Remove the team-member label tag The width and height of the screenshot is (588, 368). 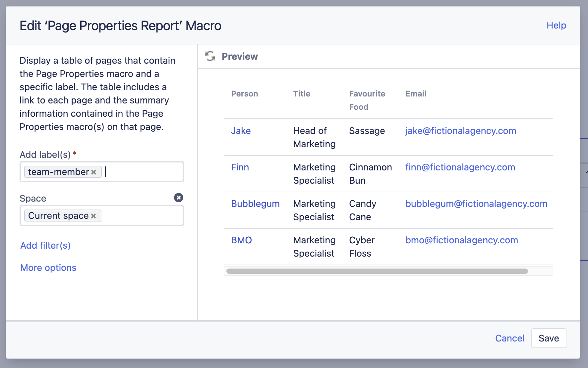click(94, 172)
